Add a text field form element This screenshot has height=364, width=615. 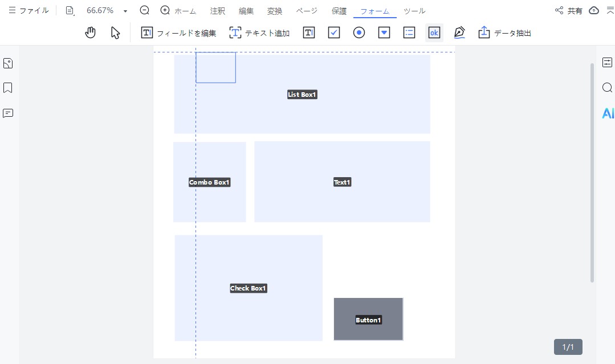pyautogui.click(x=308, y=32)
